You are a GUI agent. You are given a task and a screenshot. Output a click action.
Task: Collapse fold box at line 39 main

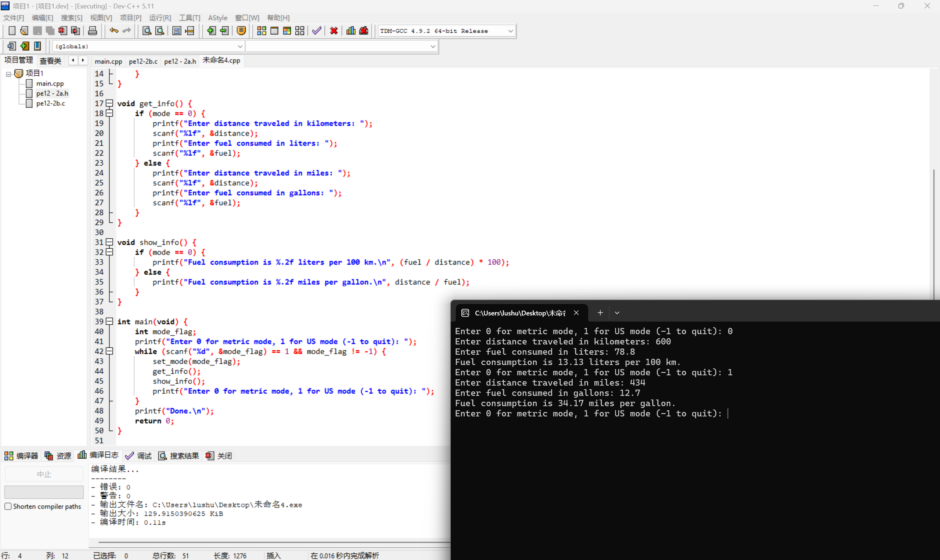[x=109, y=321]
